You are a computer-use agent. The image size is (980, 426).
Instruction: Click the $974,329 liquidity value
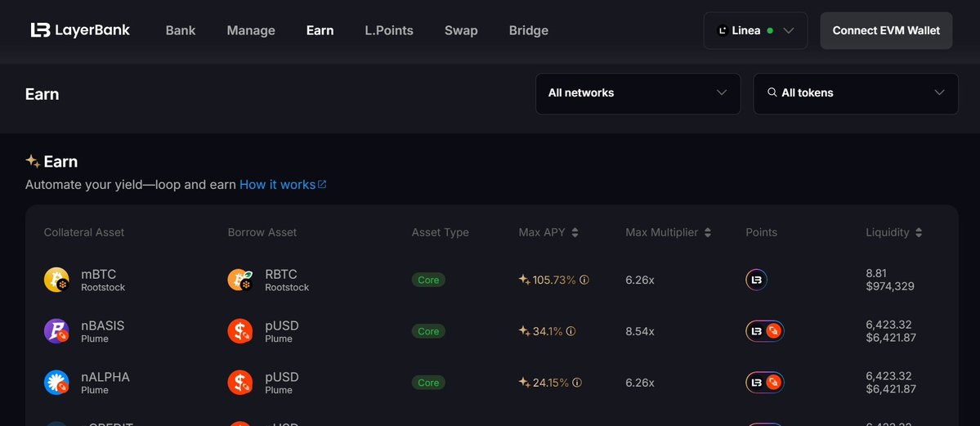point(890,286)
